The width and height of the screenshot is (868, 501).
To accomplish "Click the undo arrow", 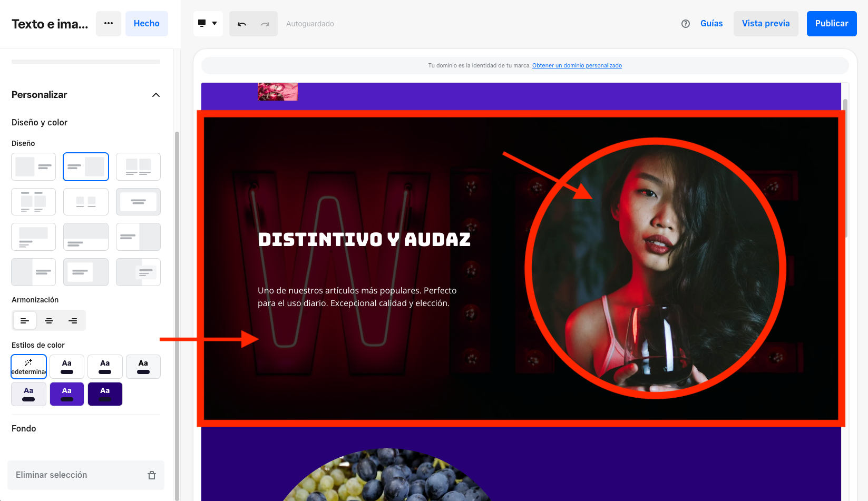I will [x=242, y=24].
